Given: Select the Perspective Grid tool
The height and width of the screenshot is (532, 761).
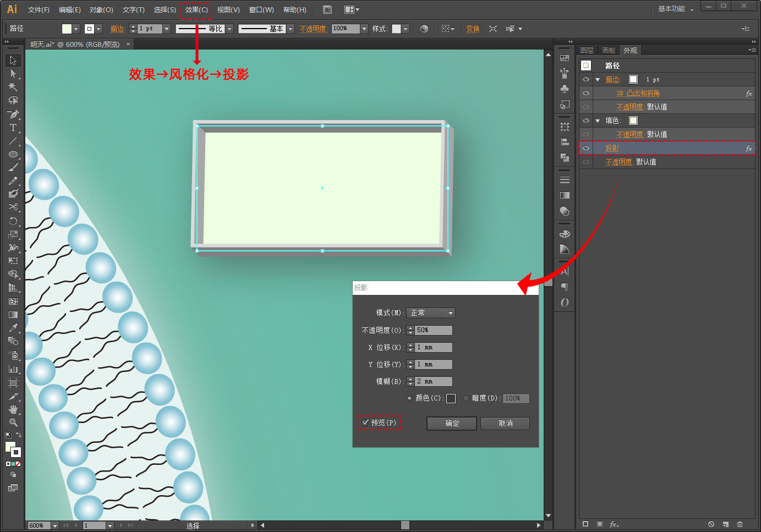Looking at the screenshot, I should [13, 287].
